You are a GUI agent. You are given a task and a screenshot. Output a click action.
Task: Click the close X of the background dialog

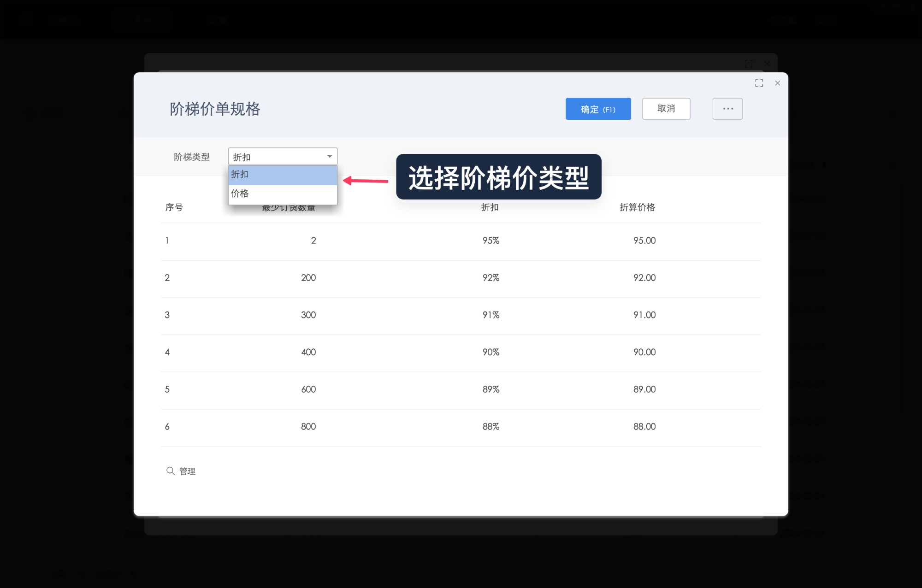767,64
